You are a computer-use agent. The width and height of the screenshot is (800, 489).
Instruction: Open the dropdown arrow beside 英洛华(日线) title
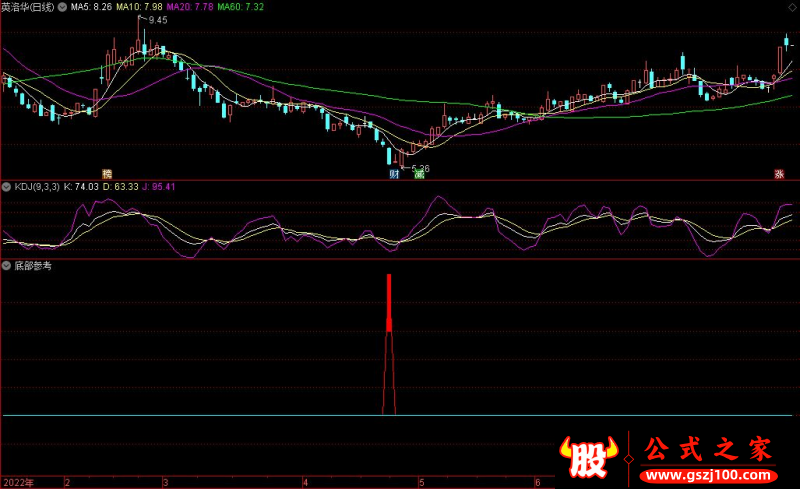point(62,7)
